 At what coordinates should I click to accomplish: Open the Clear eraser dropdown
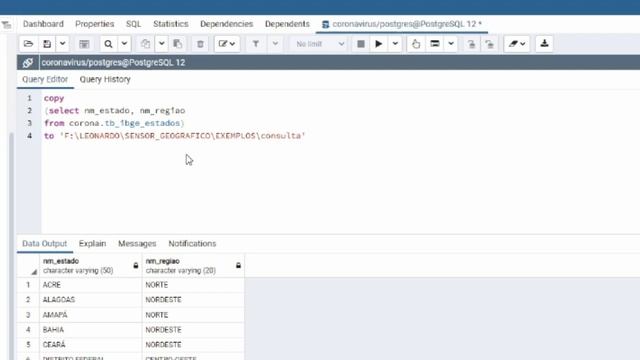517,44
